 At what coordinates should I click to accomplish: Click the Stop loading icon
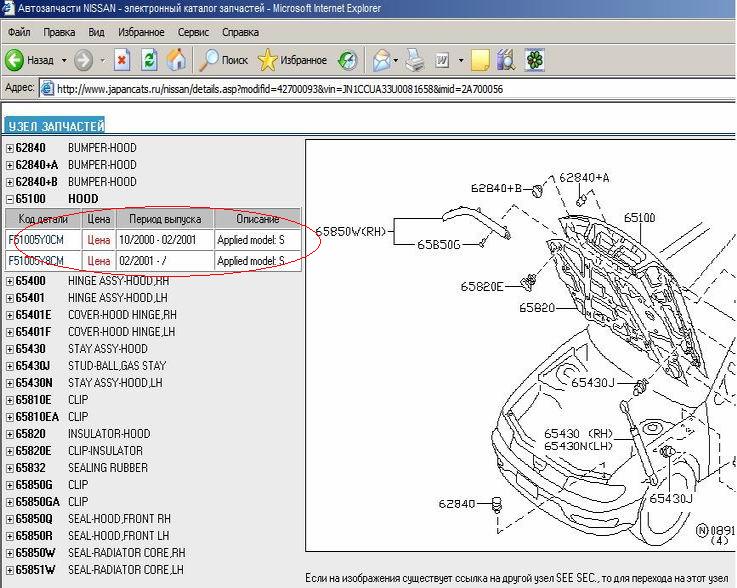[122, 60]
